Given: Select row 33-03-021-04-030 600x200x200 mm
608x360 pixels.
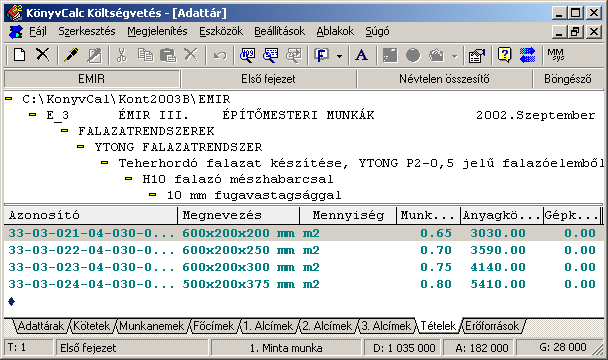Looking at the screenshot, I should point(304,233).
